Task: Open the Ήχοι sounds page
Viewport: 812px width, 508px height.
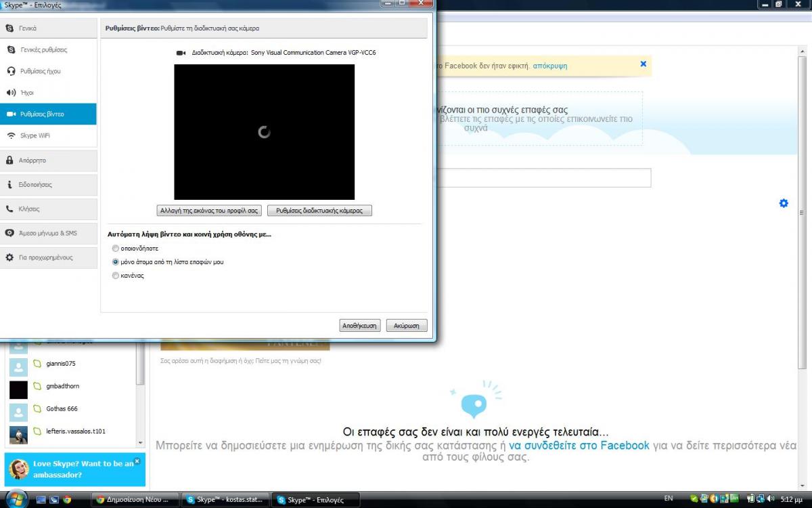Action: [x=49, y=92]
